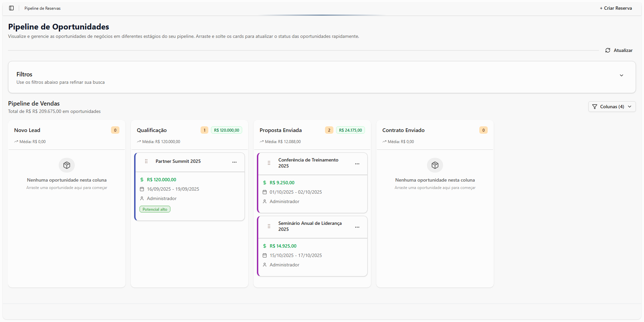Collapse the Filtros panel chevron
The width and height of the screenshot is (644, 322).
pos(622,75)
